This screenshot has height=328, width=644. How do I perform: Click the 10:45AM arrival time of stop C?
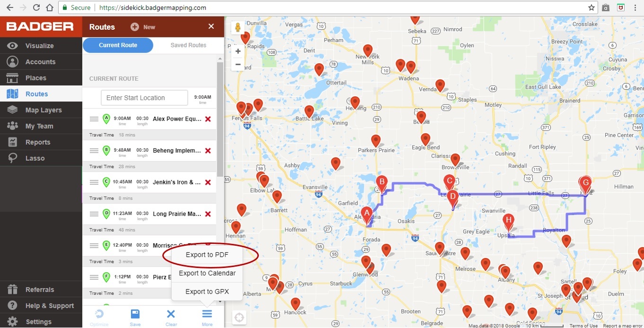point(122,182)
